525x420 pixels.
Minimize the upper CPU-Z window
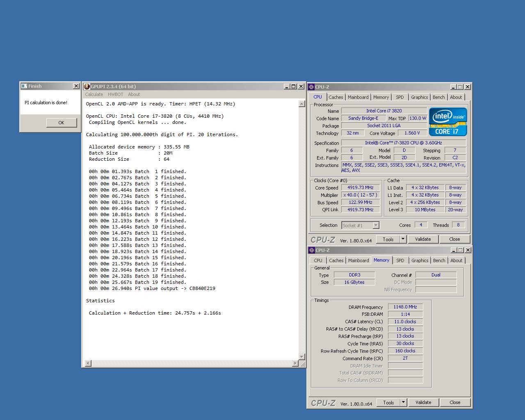pos(454,87)
